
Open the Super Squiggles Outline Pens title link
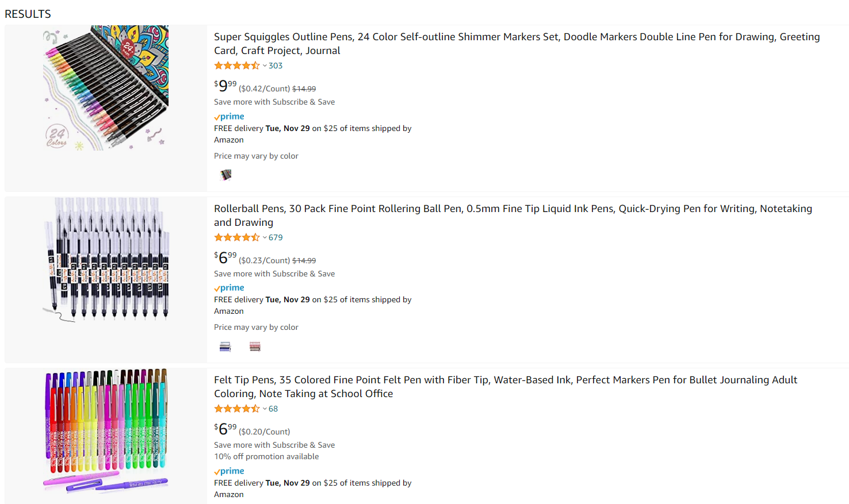tap(517, 44)
